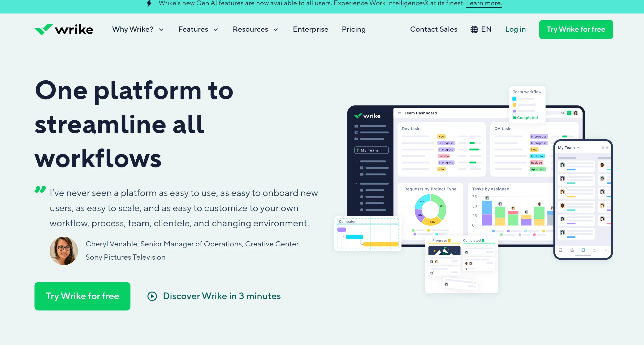644x345 pixels.
Task: Click the Team workflow card title
Action: coord(527,92)
